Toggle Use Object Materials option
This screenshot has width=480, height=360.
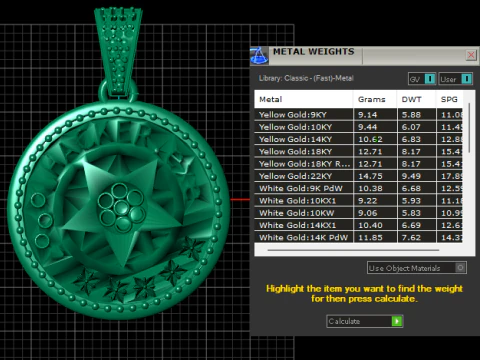(417, 268)
